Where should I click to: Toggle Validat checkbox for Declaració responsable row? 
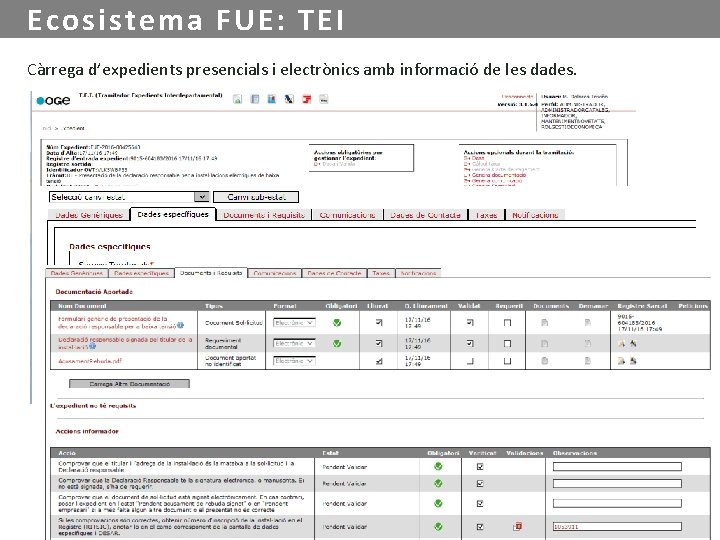tap(470, 343)
